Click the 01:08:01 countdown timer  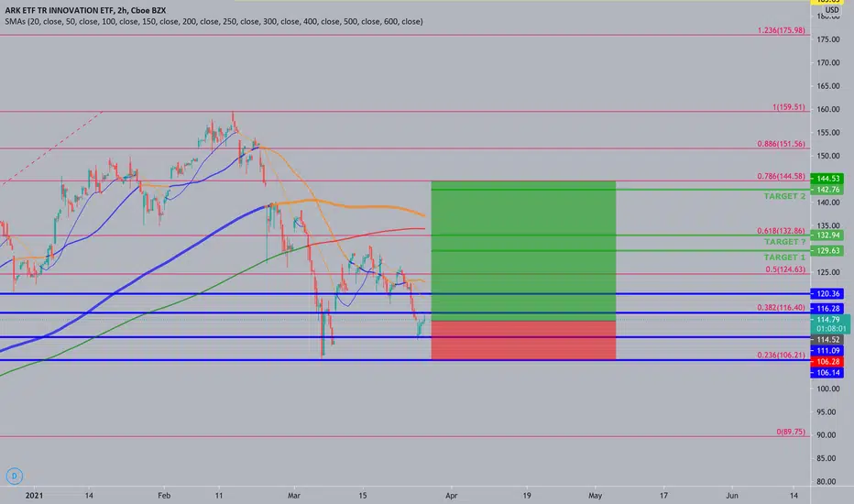[x=831, y=329]
